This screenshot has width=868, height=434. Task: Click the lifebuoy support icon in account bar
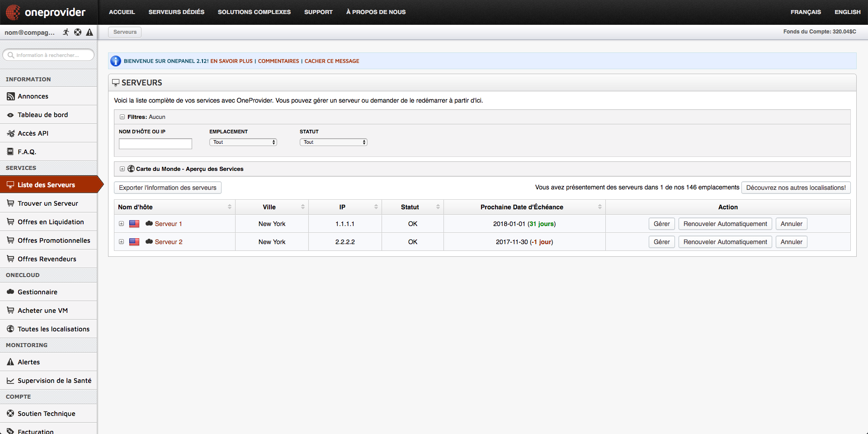tap(78, 32)
